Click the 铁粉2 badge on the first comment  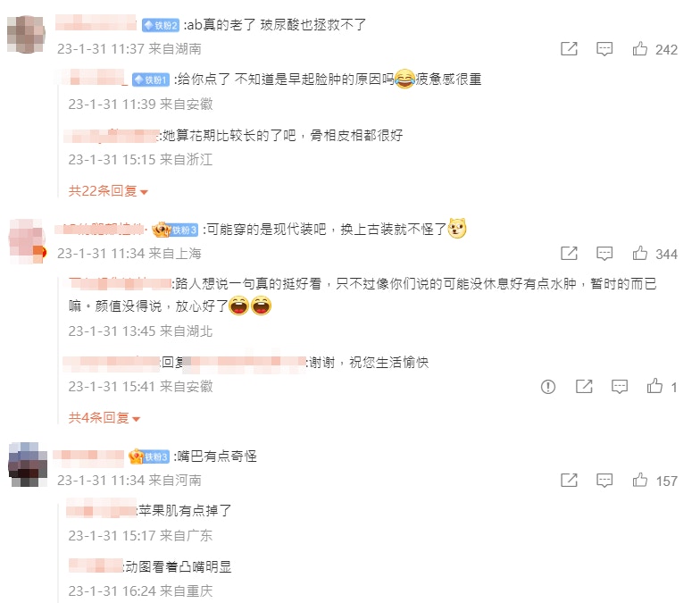click(161, 25)
